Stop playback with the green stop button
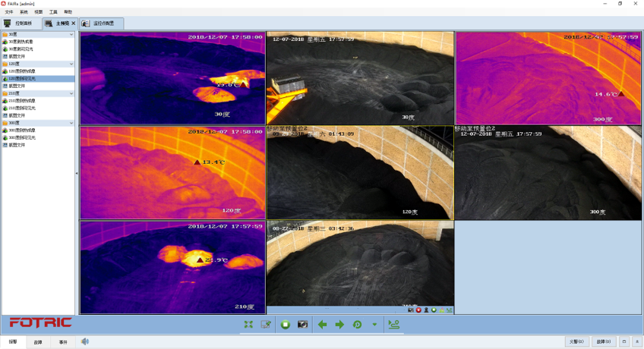 285,325
